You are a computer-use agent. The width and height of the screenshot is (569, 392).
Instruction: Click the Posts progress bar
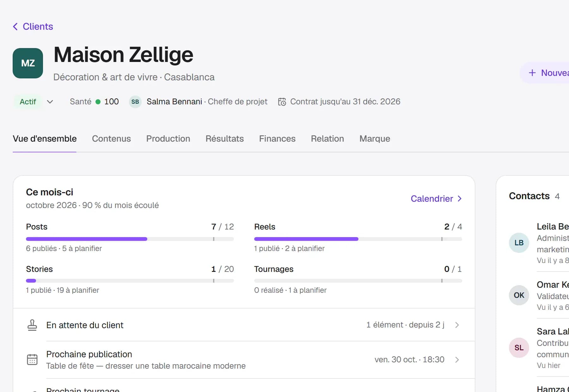tap(130, 239)
